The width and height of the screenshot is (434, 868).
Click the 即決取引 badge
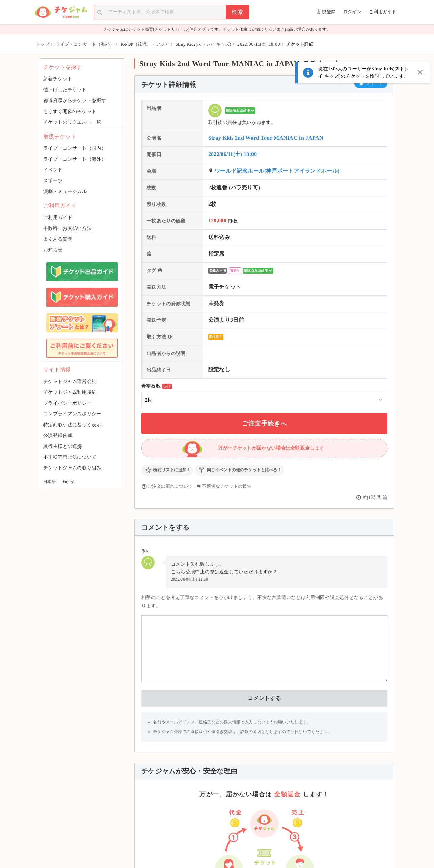click(216, 337)
